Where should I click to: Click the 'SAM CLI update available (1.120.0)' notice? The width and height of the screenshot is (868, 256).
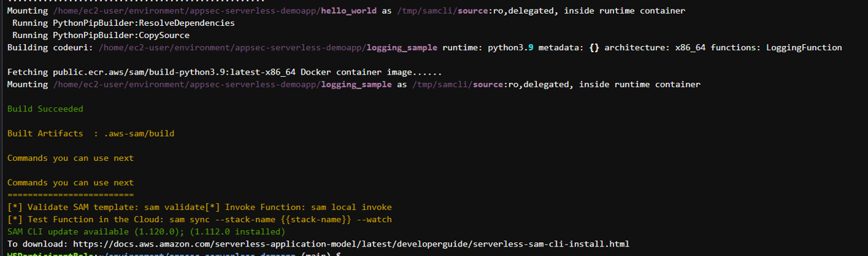click(146, 232)
